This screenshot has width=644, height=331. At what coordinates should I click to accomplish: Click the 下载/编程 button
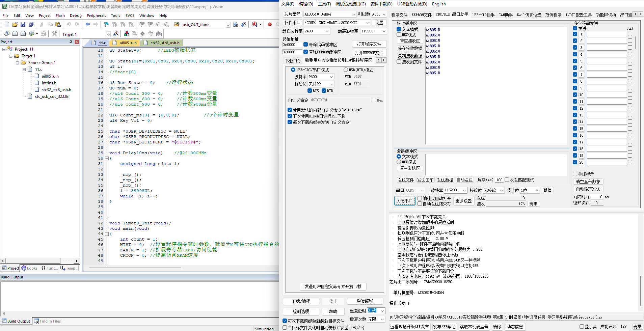tap(301, 301)
